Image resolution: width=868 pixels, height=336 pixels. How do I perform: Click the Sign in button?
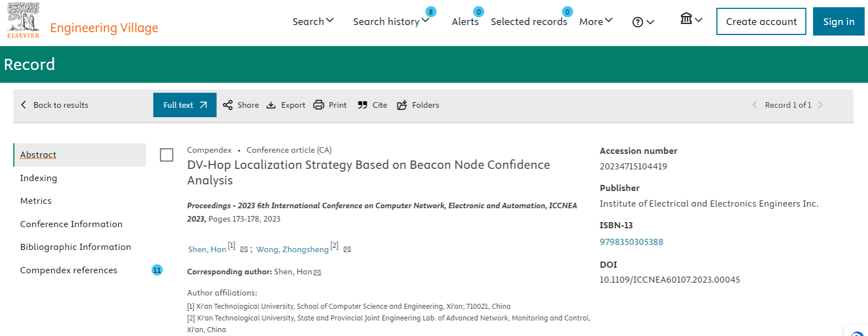839,22
